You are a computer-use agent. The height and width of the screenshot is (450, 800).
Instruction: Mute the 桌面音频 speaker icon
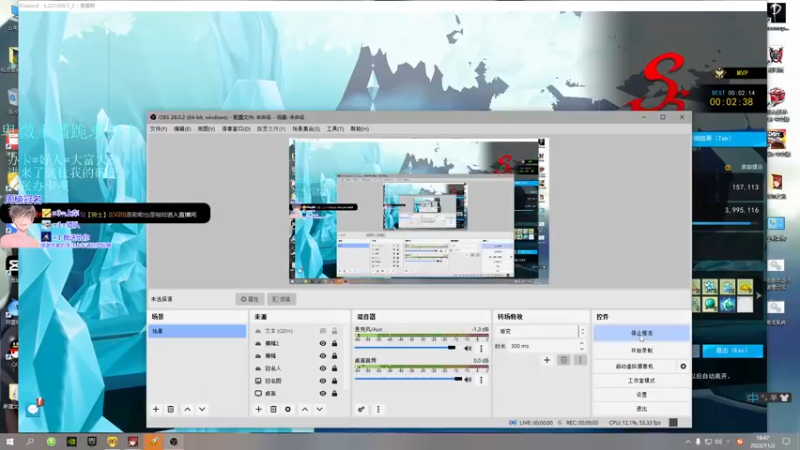(x=468, y=380)
